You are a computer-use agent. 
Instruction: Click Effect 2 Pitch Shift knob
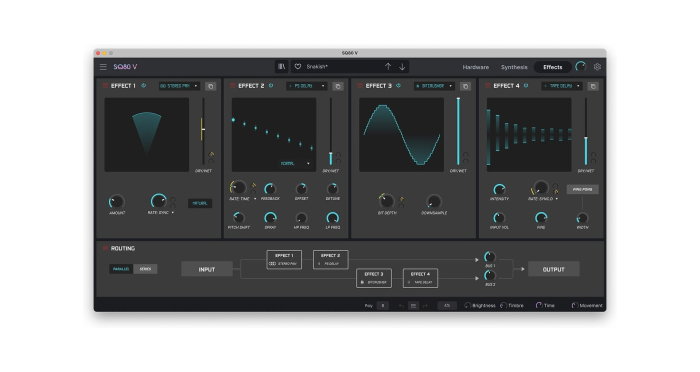click(x=238, y=218)
